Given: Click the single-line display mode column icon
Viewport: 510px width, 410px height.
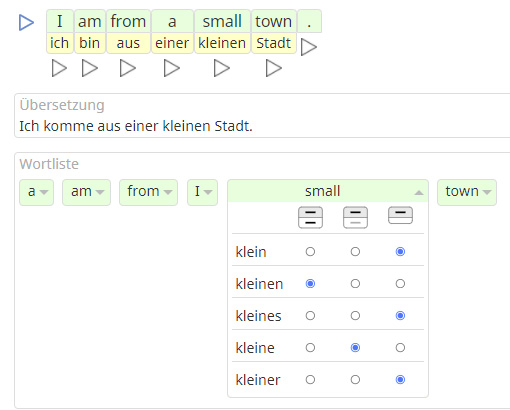Looking at the screenshot, I should point(400,215).
